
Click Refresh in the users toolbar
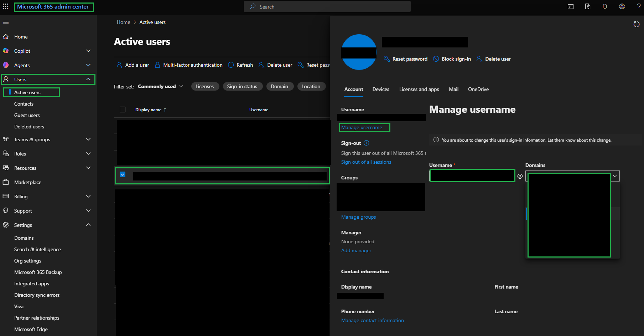(x=240, y=65)
